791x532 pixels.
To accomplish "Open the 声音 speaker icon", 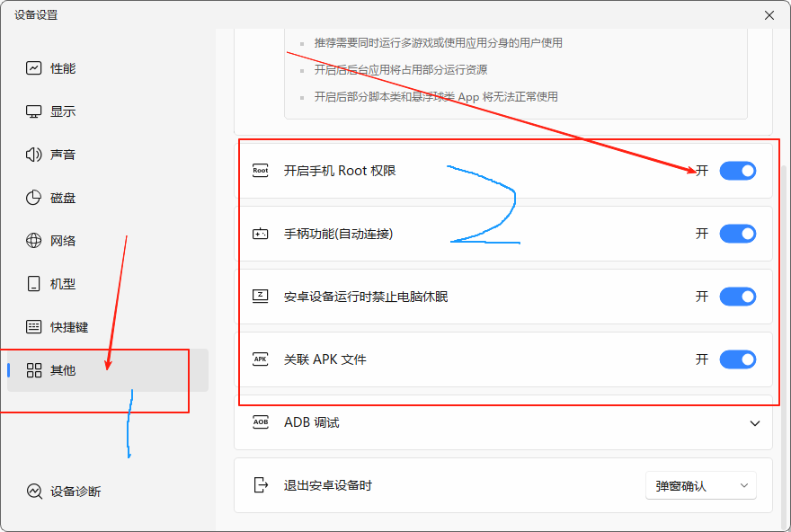I will coord(34,155).
